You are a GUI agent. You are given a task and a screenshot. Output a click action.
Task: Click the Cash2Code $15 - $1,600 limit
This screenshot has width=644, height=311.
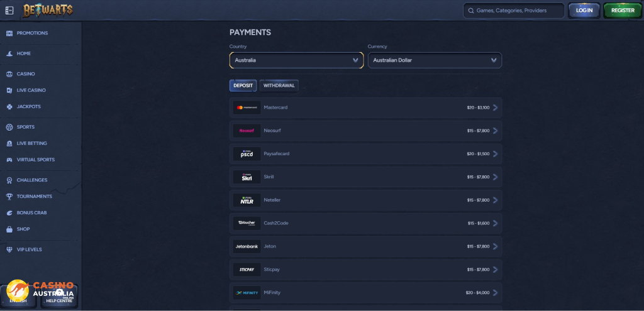(479, 223)
